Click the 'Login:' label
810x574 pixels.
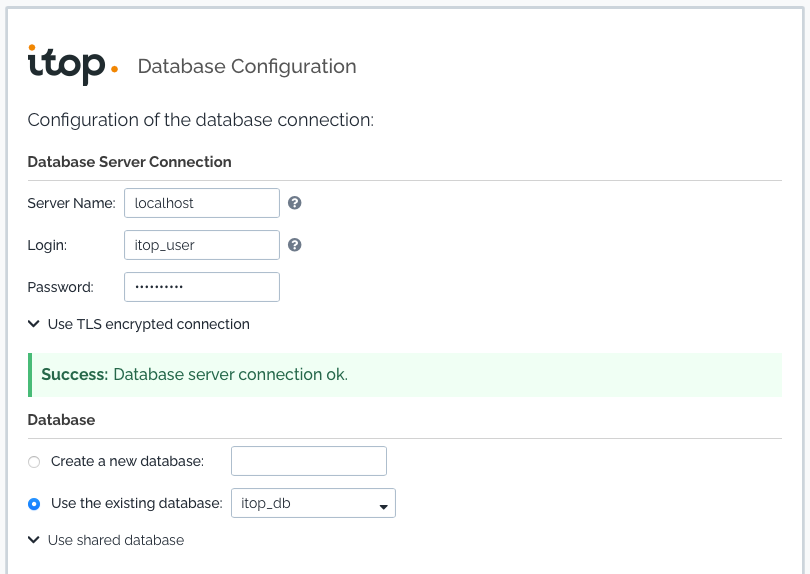point(47,245)
